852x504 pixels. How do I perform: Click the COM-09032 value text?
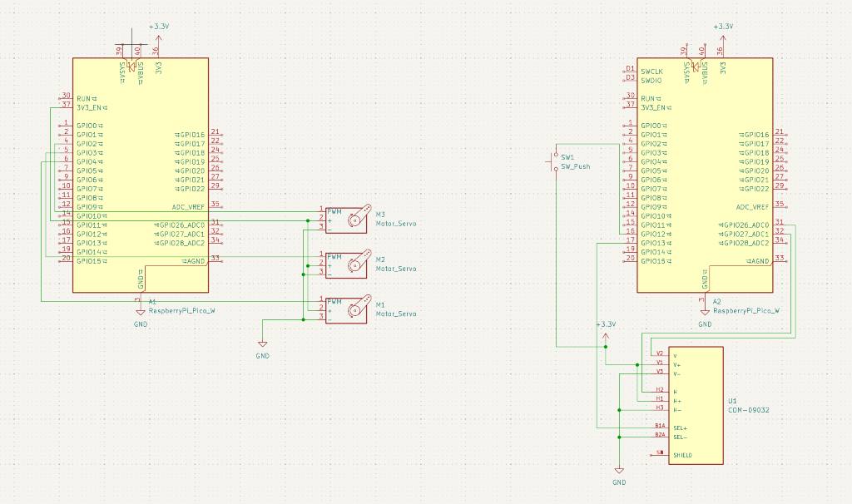click(750, 410)
